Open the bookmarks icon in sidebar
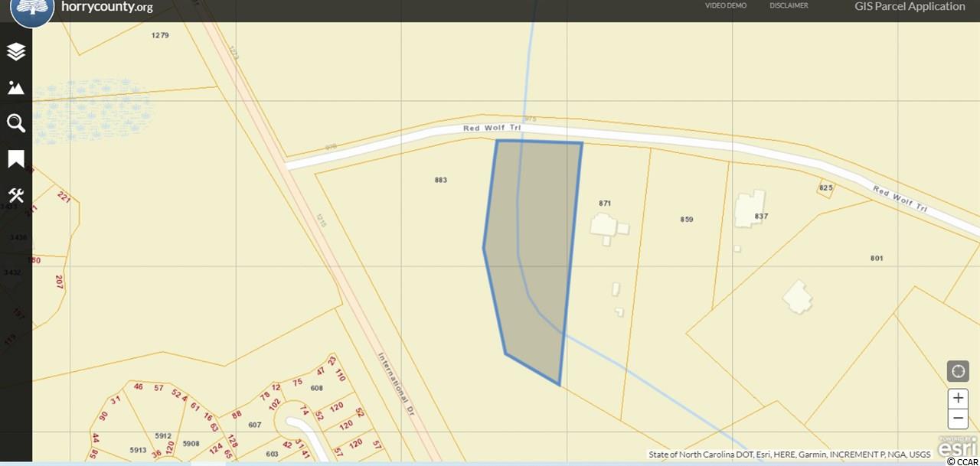980x466 pixels. coord(16,159)
